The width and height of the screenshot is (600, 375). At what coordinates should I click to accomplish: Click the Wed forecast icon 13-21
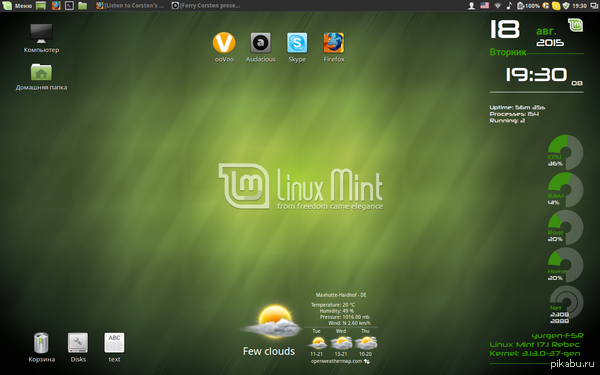point(341,342)
